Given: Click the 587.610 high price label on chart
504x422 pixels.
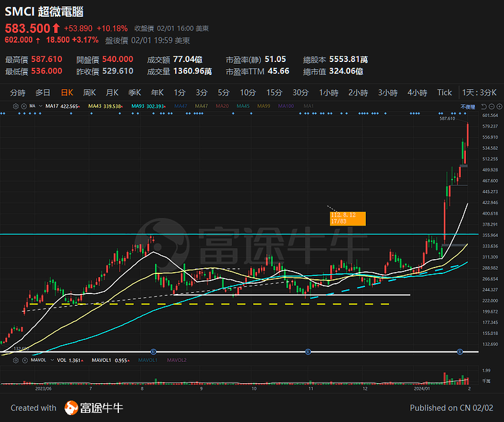Looking at the screenshot, I should pos(447,119).
